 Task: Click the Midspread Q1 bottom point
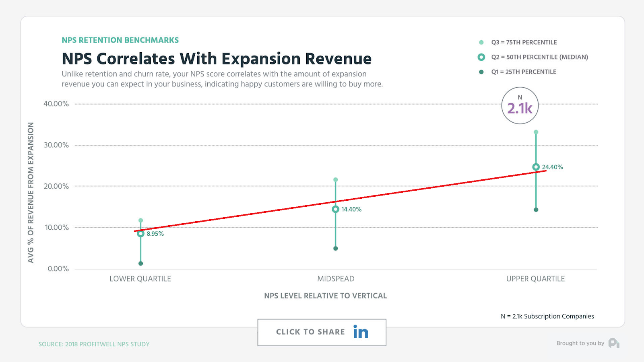click(335, 249)
